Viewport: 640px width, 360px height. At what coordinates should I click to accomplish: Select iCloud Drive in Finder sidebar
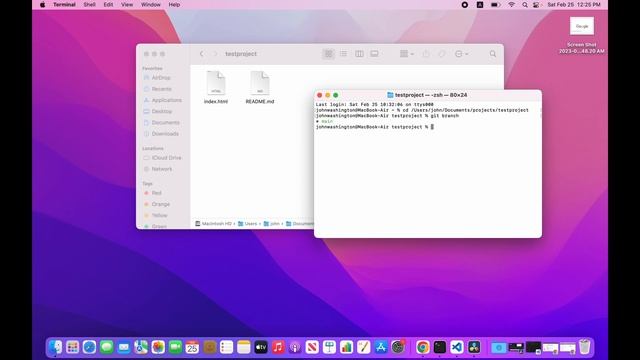pyautogui.click(x=166, y=158)
